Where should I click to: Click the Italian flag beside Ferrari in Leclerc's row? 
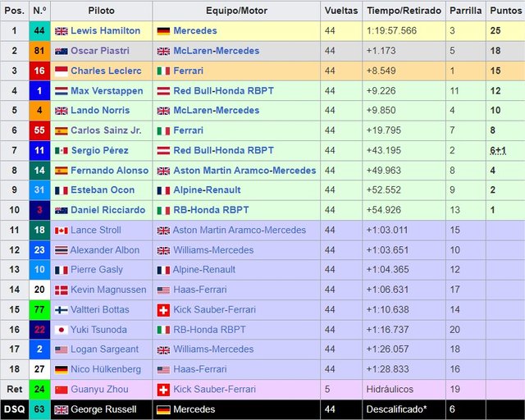pos(163,71)
